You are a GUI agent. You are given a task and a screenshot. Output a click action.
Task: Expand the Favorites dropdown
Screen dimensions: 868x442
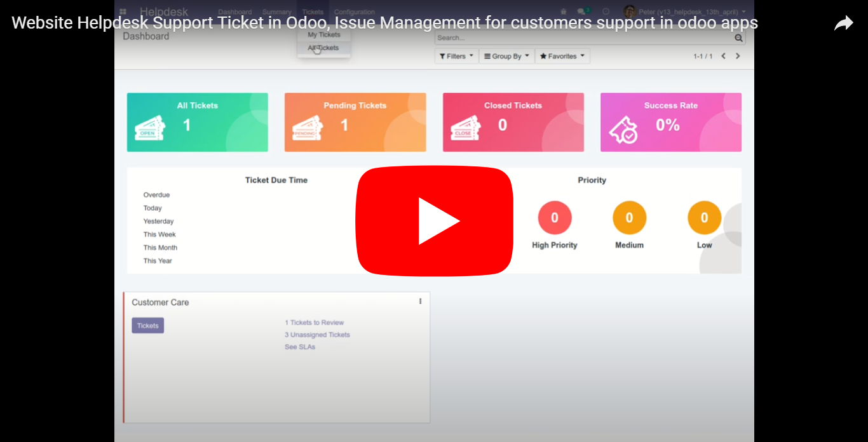pyautogui.click(x=562, y=57)
